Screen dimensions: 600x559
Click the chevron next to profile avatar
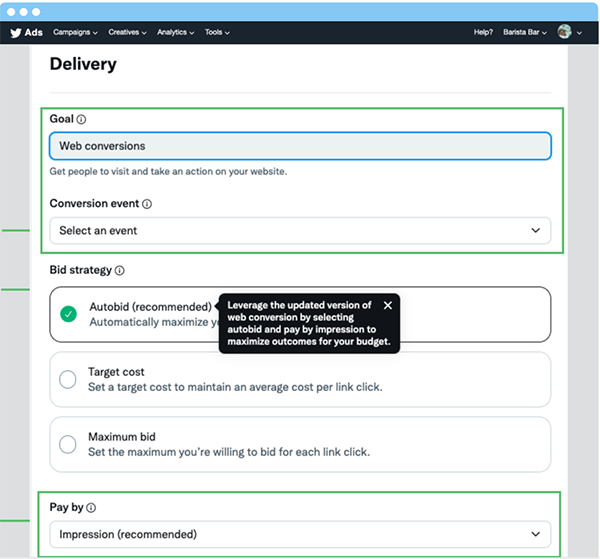click(579, 33)
